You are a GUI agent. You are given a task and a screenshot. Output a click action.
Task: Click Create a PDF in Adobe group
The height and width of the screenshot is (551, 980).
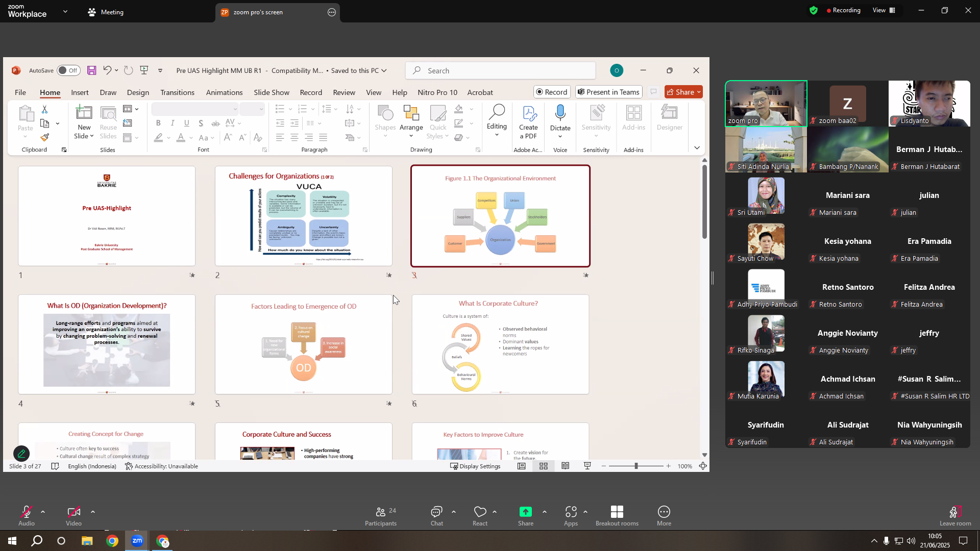[x=528, y=122]
